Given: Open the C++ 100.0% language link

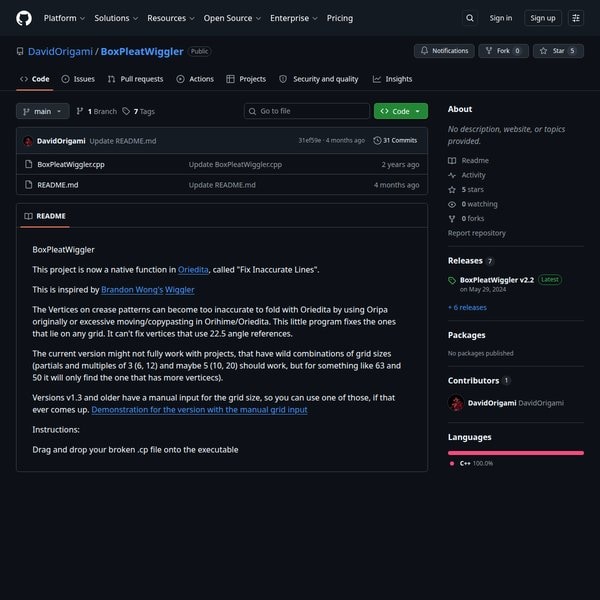Looking at the screenshot, I should [x=472, y=463].
